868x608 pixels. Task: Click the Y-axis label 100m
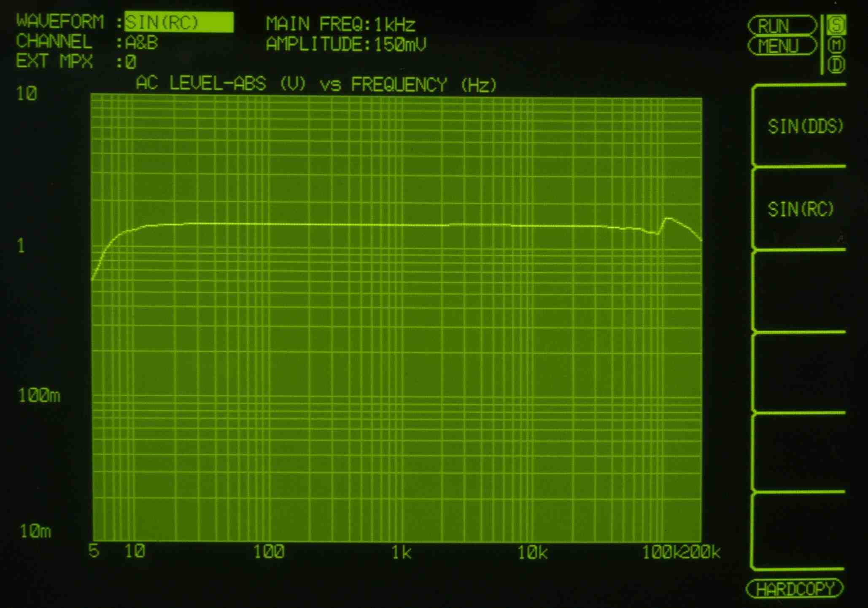(x=39, y=395)
